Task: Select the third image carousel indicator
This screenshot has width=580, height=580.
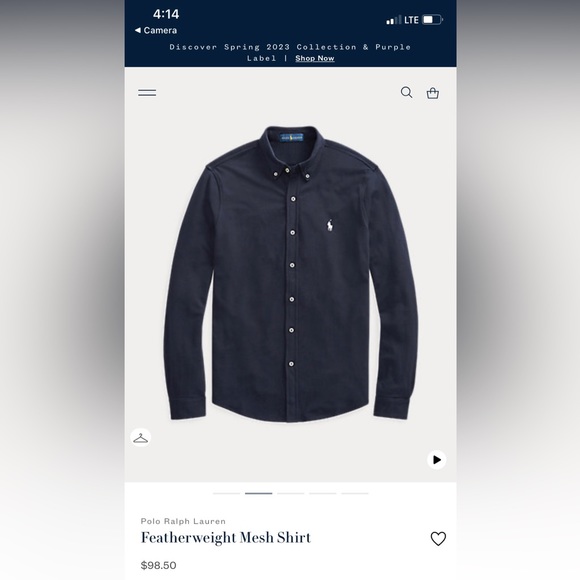Action: (291, 493)
